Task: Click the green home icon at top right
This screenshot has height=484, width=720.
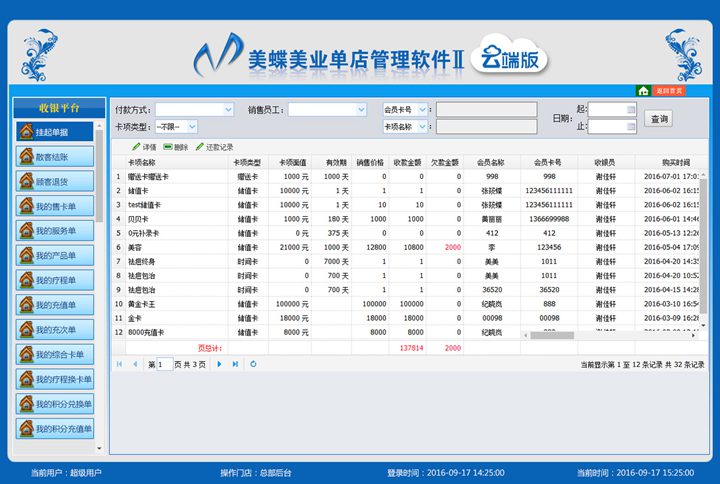Action: (643, 91)
